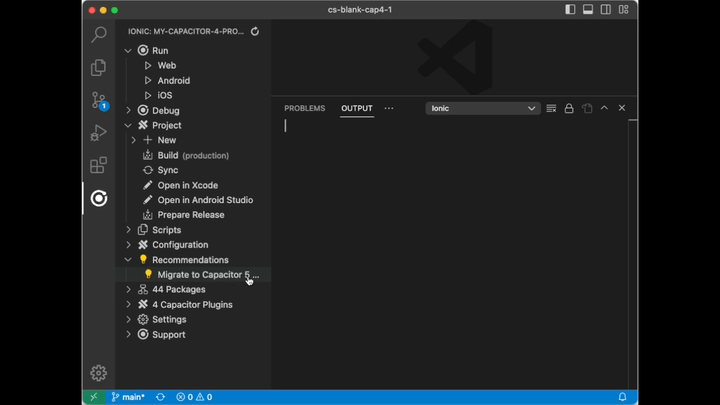Open the main* branch in status bar
Image resolution: width=720 pixels, height=405 pixels.
(129, 397)
